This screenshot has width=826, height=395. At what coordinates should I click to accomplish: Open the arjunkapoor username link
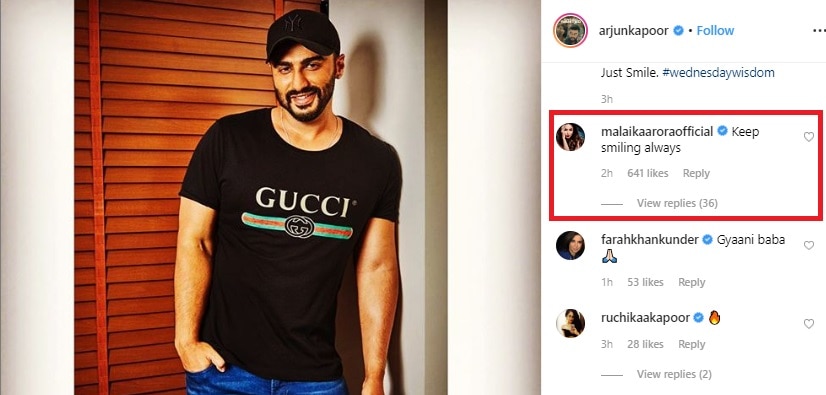click(x=634, y=31)
